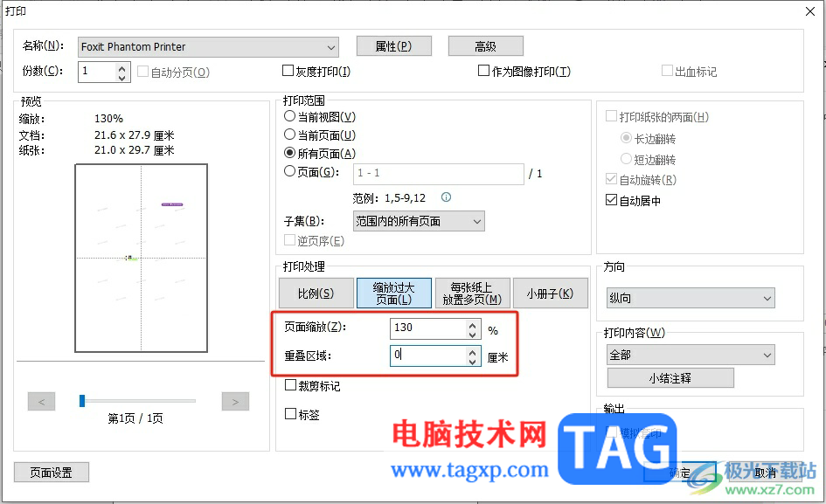Increase overlap area value spinner up

point(473,352)
